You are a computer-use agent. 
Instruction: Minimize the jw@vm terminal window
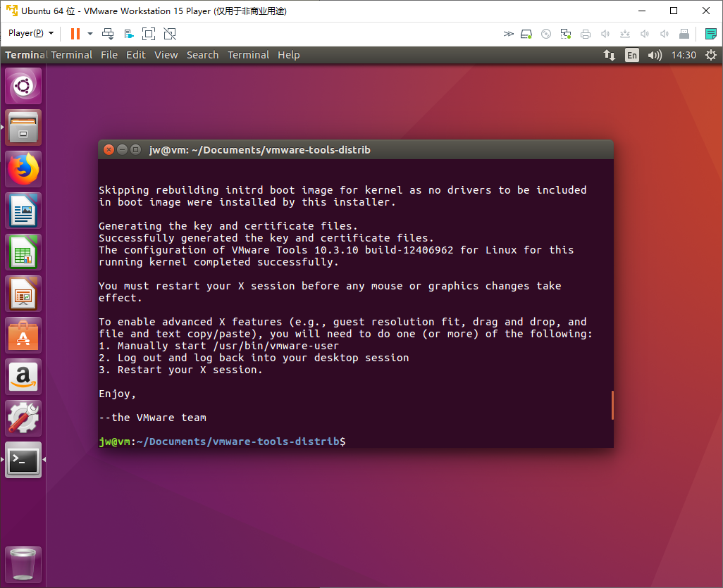[x=122, y=150]
